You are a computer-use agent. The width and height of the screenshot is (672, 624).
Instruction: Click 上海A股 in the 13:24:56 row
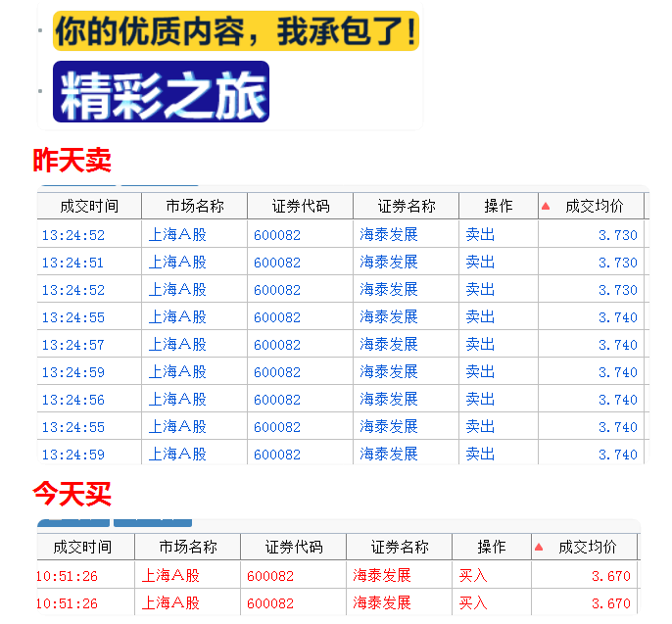click(177, 399)
